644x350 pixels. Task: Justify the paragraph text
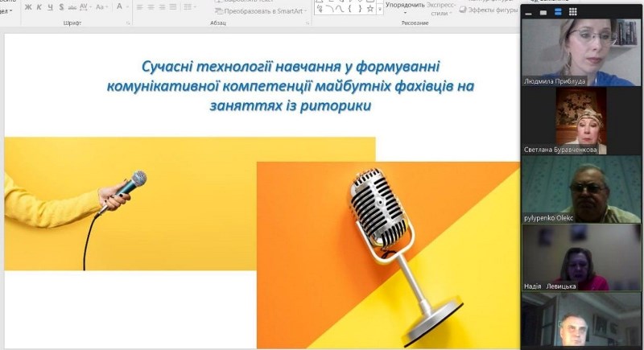[x=173, y=7]
